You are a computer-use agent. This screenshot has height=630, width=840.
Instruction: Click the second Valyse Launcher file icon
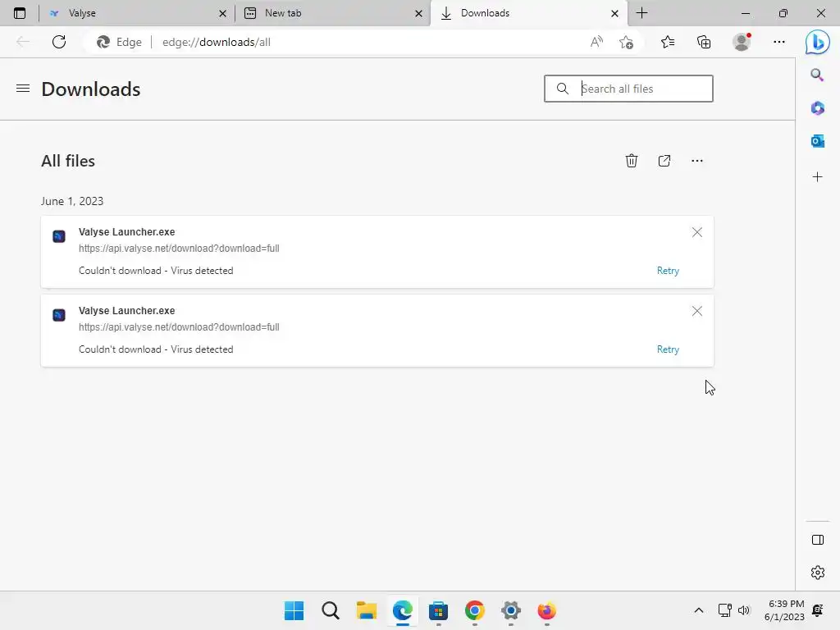click(59, 314)
